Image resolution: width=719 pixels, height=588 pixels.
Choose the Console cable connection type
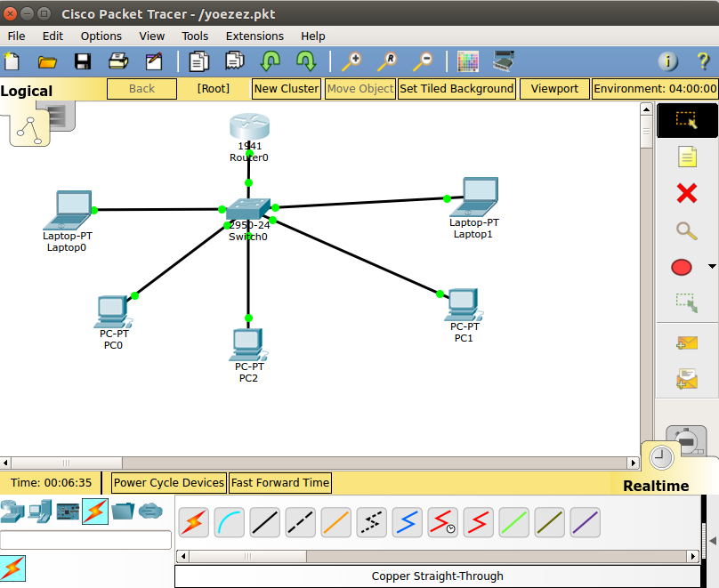(230, 522)
